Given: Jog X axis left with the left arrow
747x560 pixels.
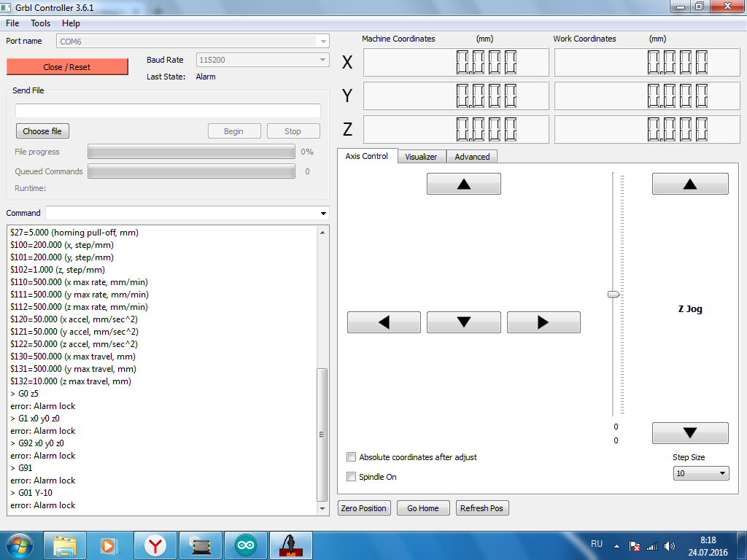Looking at the screenshot, I should (384, 322).
